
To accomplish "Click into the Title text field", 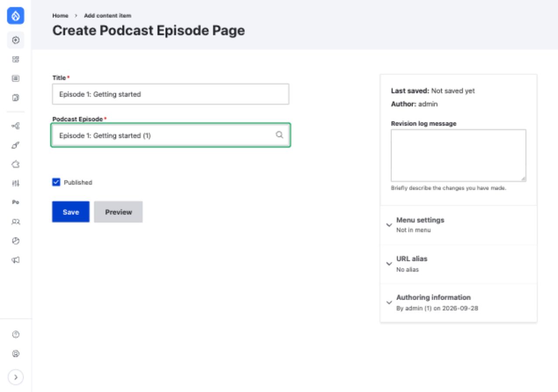I will coord(170,94).
